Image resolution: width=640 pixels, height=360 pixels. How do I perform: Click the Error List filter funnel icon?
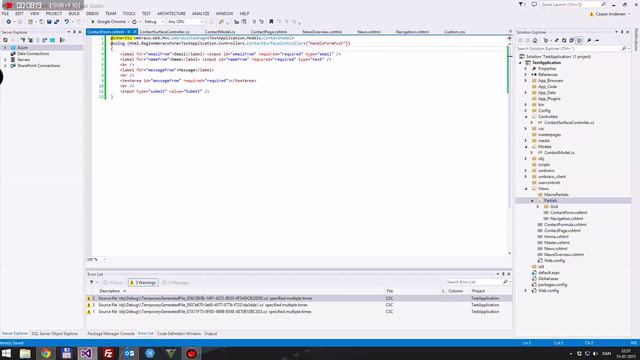[x=91, y=282]
